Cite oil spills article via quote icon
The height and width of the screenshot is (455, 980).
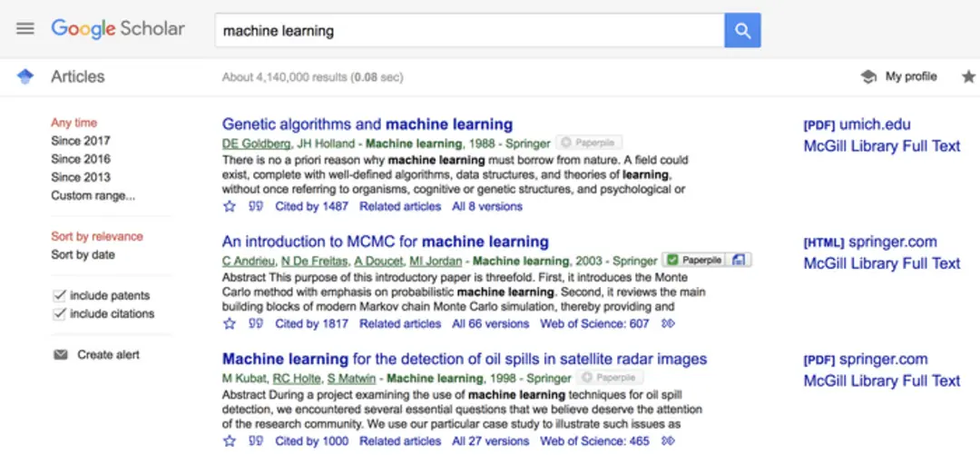(x=256, y=441)
